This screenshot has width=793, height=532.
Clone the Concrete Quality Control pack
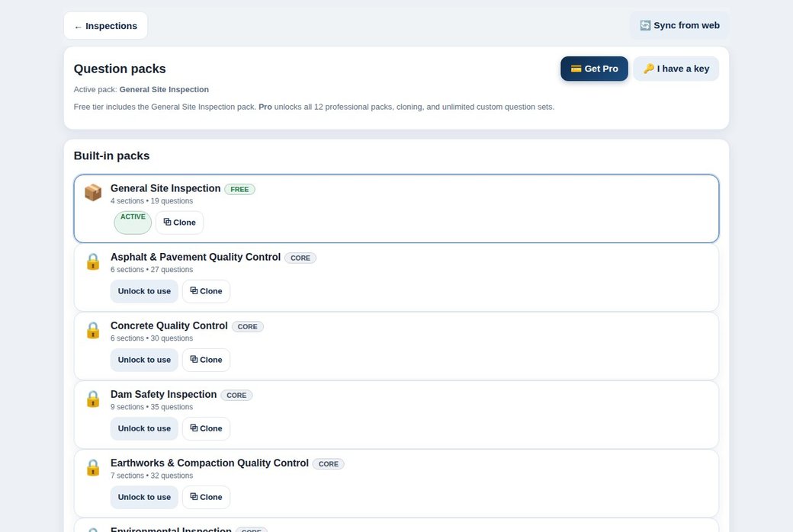[207, 360]
